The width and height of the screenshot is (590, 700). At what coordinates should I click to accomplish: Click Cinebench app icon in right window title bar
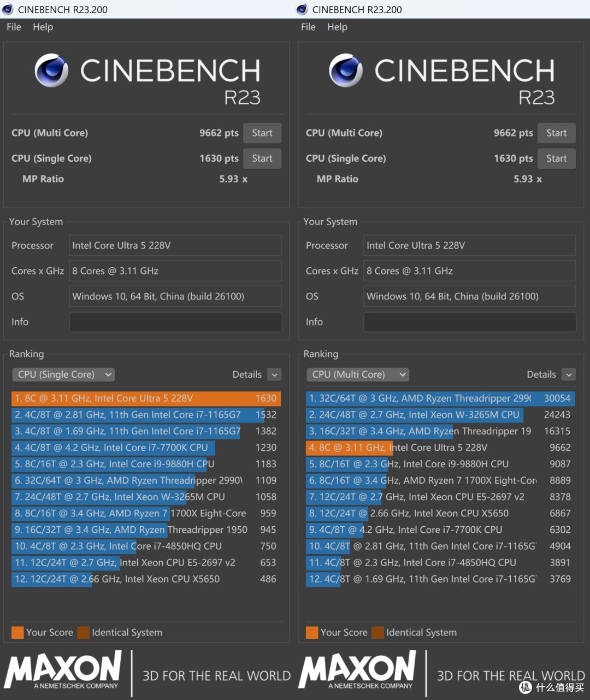point(302,9)
